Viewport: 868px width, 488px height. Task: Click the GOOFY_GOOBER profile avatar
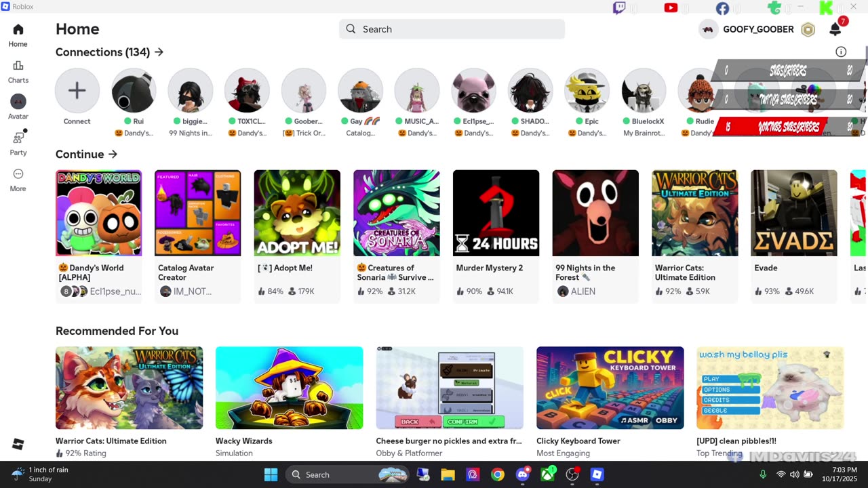pos(709,29)
